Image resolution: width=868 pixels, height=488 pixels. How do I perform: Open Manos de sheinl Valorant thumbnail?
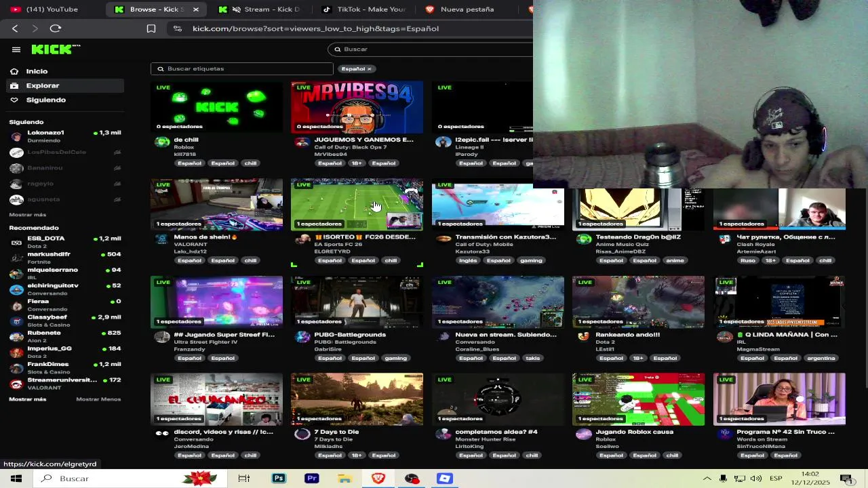pos(216,205)
